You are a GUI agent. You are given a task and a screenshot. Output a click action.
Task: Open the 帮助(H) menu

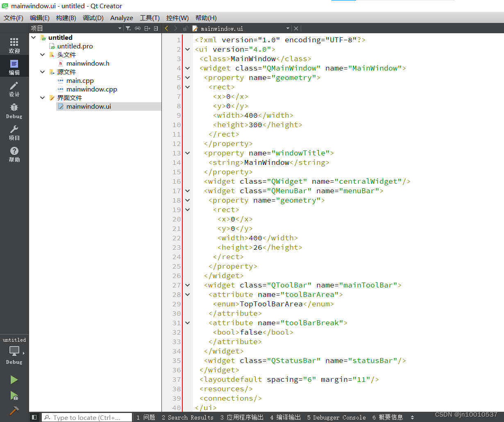pos(206,18)
